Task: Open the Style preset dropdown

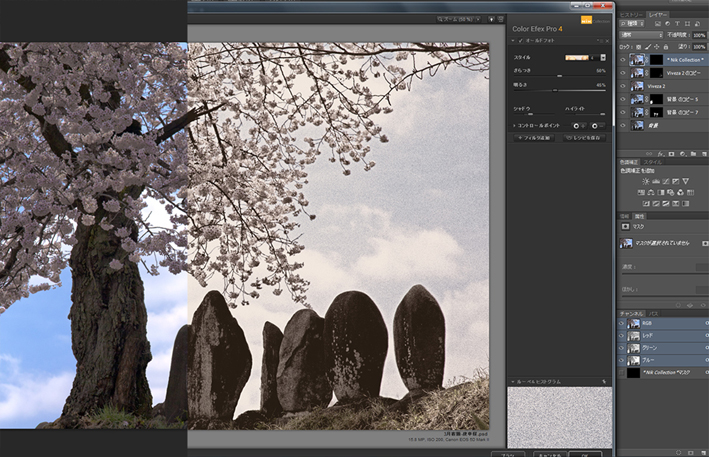Action: click(x=603, y=58)
